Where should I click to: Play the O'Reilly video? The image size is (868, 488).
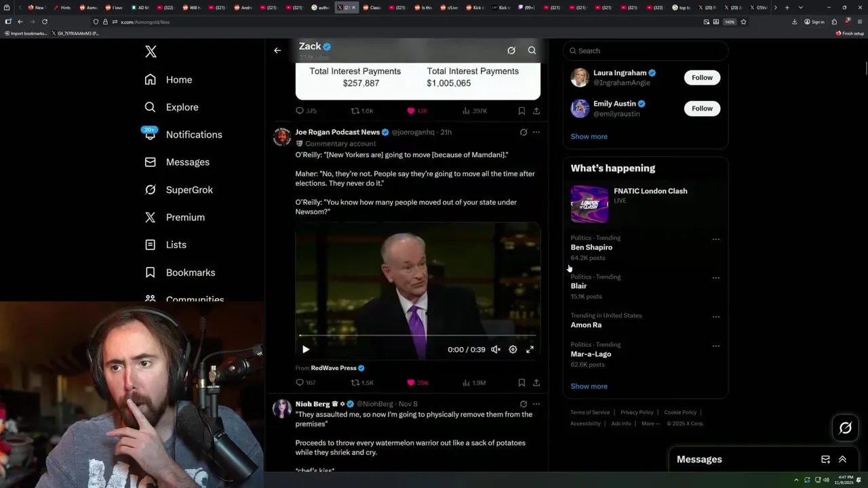pyautogui.click(x=306, y=350)
